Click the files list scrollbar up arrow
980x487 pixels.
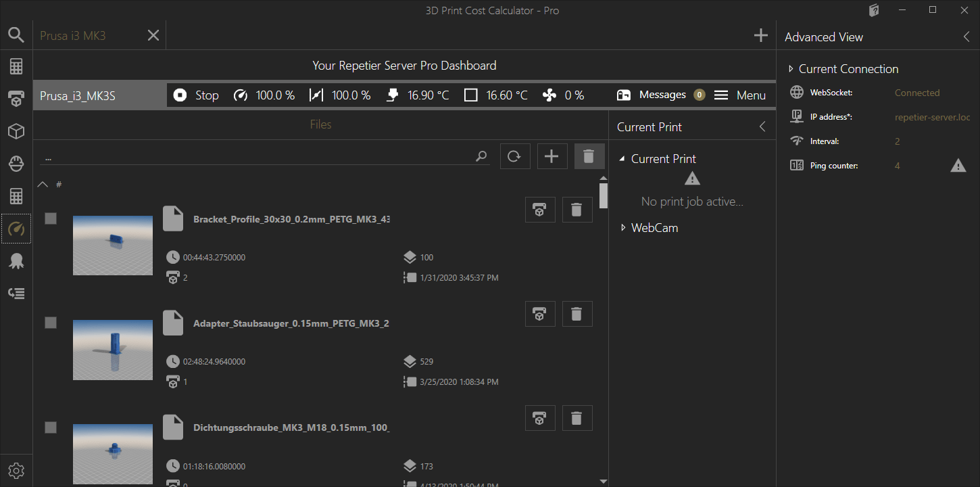604,179
